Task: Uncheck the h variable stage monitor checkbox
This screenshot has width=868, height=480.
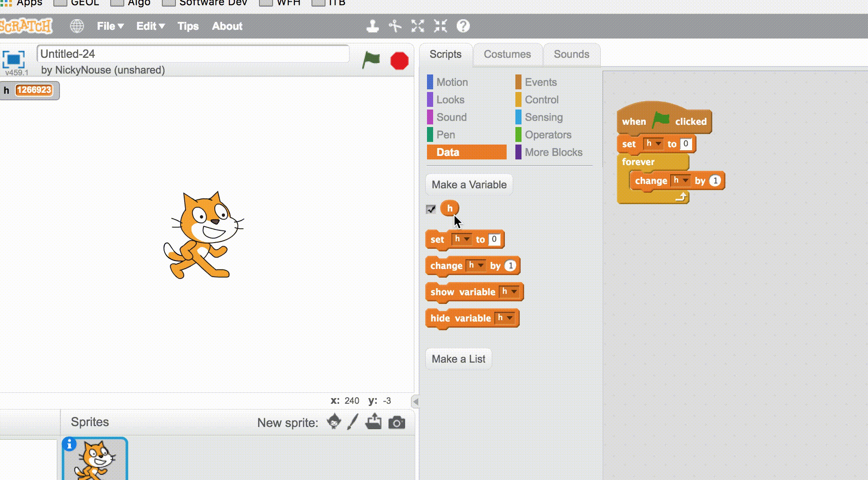Action: tap(431, 209)
